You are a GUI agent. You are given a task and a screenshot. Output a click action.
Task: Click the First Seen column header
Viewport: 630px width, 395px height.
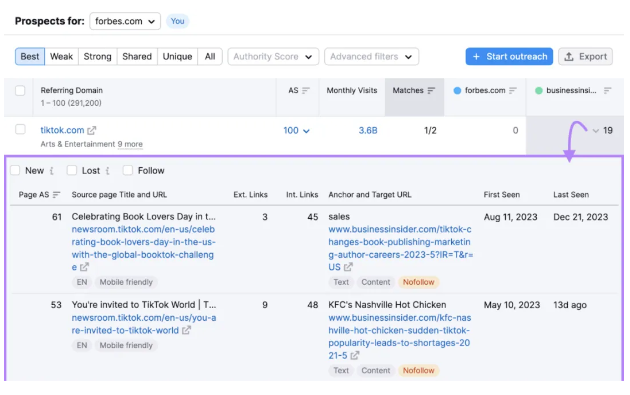[x=502, y=194]
